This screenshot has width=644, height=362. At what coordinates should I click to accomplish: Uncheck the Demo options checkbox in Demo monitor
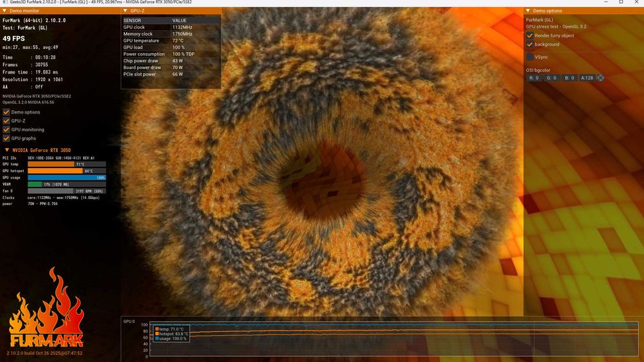coord(6,112)
